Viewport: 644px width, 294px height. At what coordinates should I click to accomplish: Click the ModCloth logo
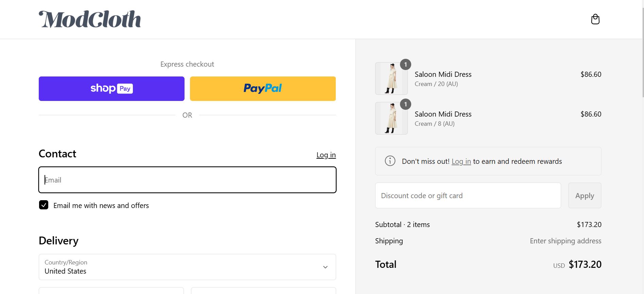(90, 19)
